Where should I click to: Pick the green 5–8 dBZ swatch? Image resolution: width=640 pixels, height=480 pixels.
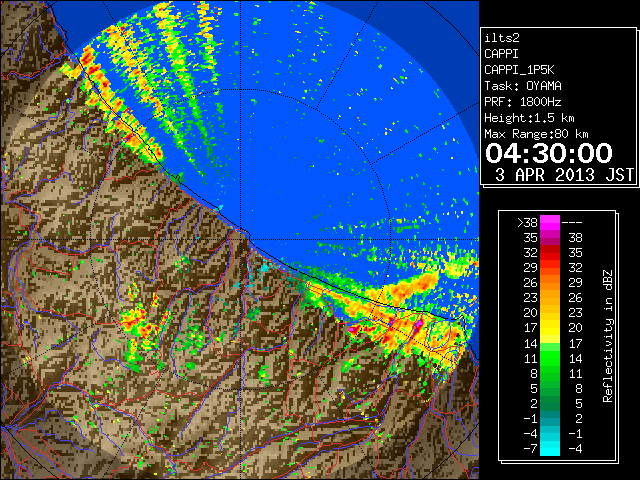click(550, 388)
